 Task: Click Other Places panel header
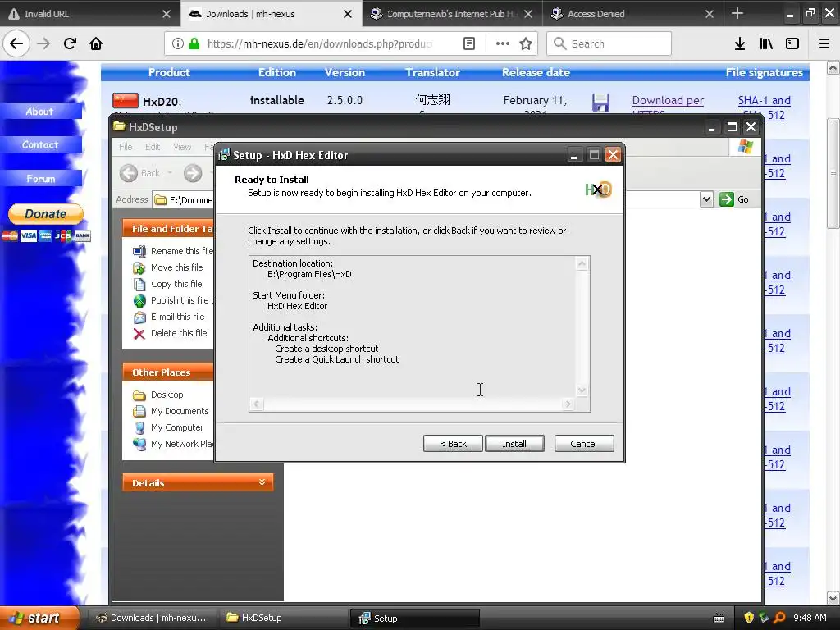(x=167, y=372)
